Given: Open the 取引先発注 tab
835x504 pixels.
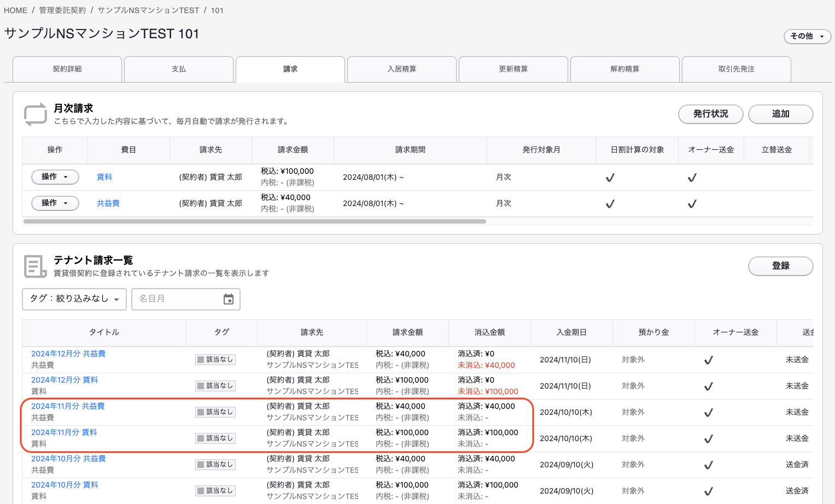Looking at the screenshot, I should point(737,69).
